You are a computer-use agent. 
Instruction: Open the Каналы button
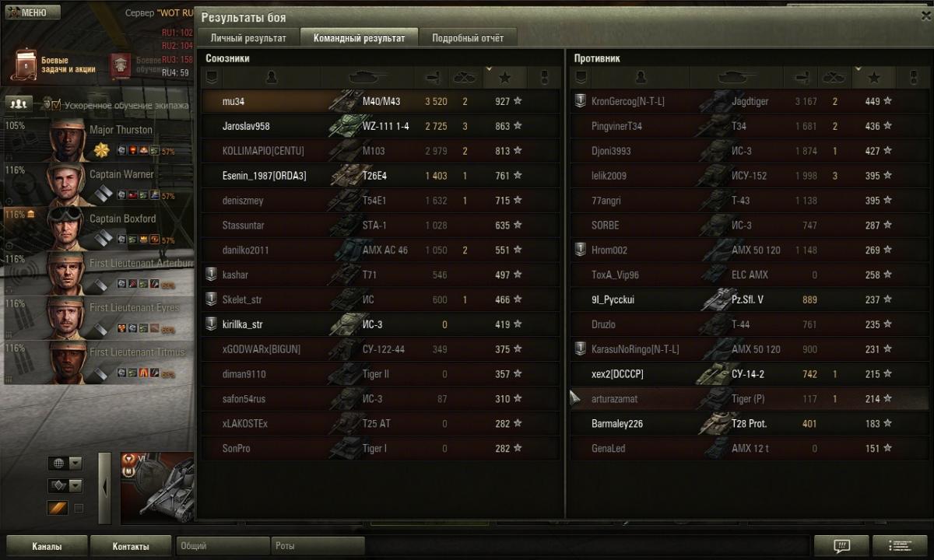point(47,546)
